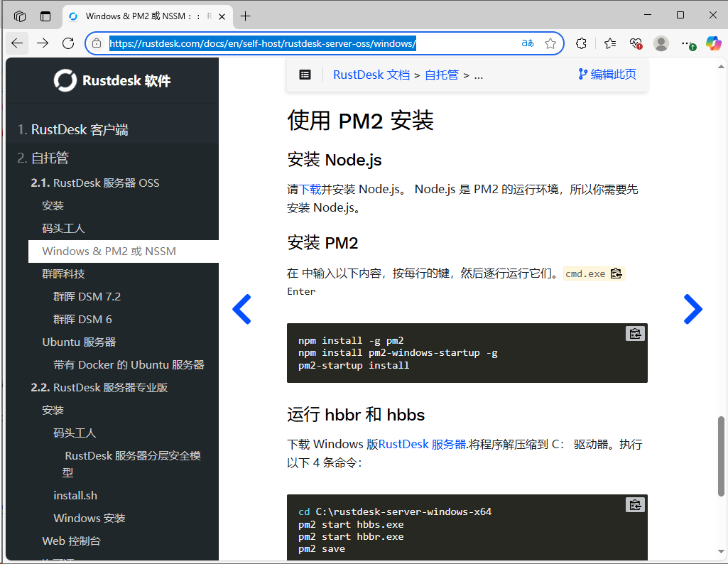The image size is (728, 564).
Task: Click the 安装 Node.js heading
Action: (x=335, y=160)
